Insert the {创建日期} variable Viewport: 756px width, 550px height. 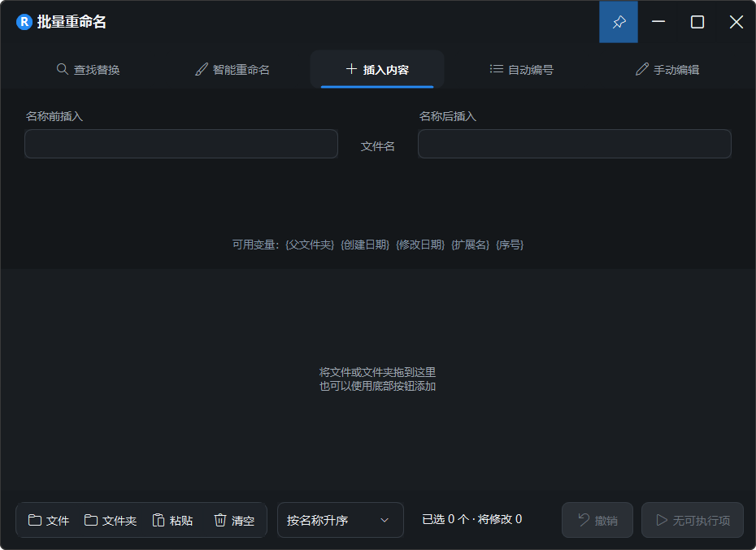[365, 245]
